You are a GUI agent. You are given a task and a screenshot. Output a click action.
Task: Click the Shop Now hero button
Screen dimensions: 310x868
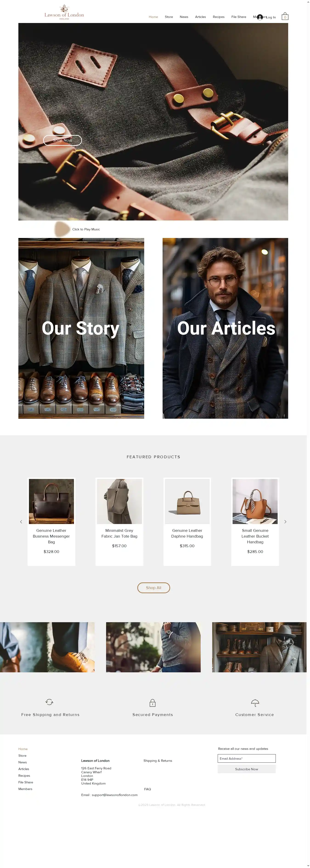63,140
